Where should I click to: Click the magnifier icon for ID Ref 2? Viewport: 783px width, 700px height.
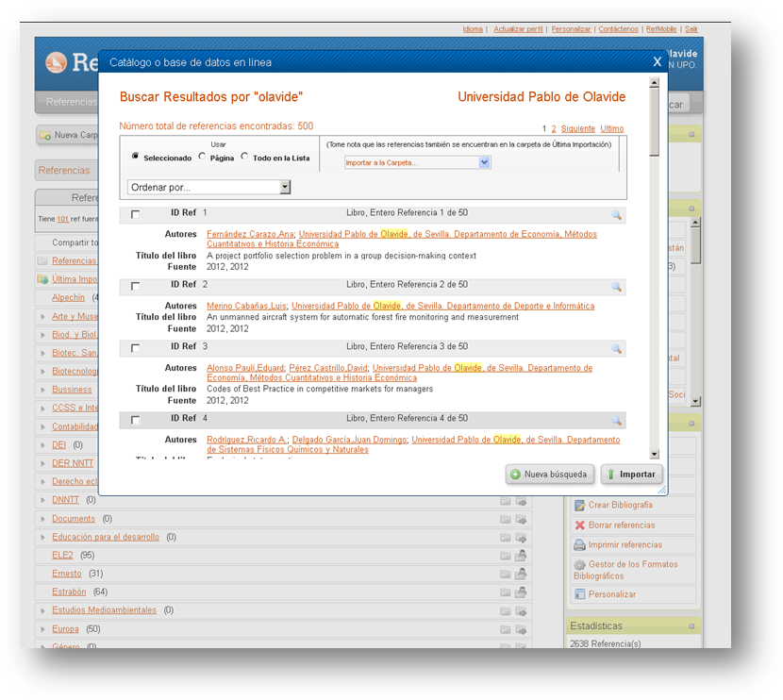pos(617,287)
